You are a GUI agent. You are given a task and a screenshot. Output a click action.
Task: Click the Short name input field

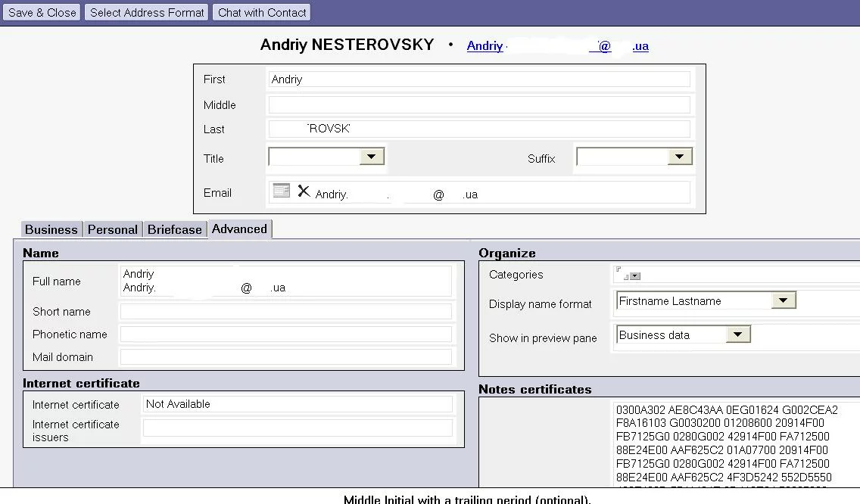click(285, 312)
